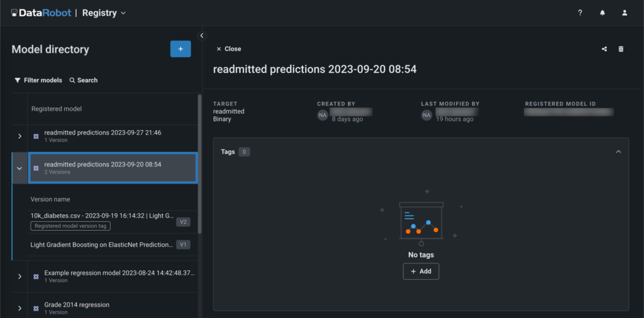Expand readmitted predictions 2023-09-27 21:46 row

[x=19, y=136]
